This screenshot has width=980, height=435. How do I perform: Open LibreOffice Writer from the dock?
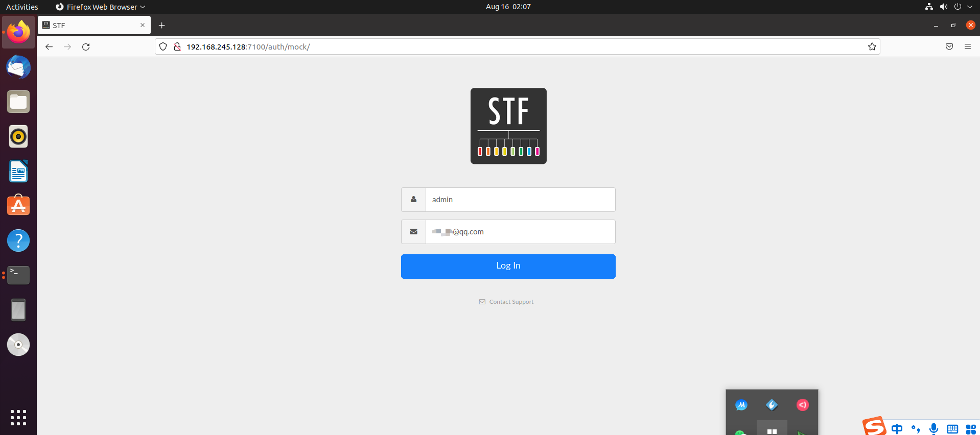click(x=18, y=172)
